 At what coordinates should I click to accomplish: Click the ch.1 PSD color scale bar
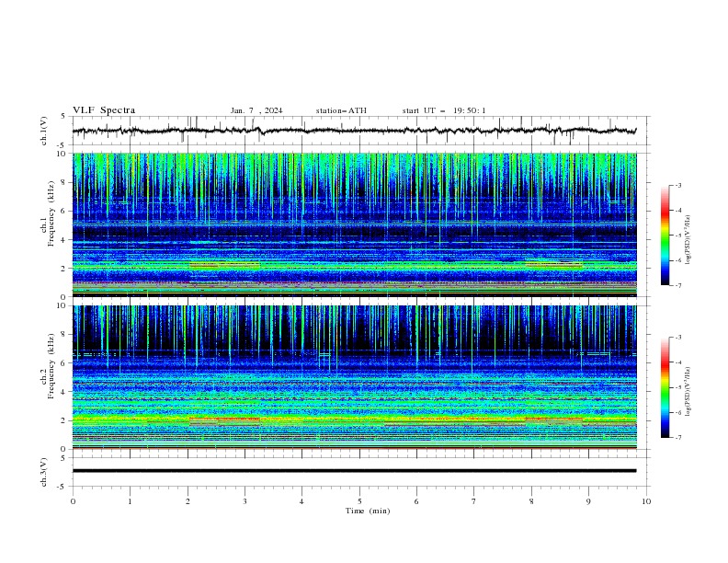(665, 236)
